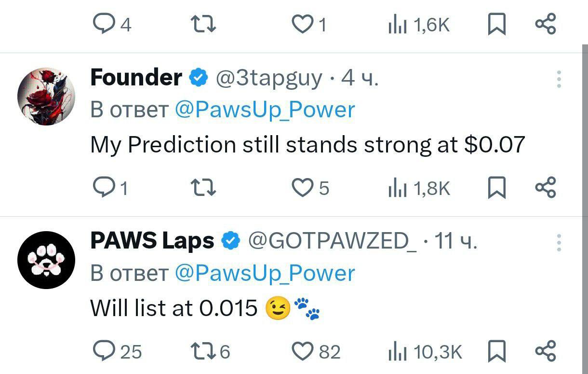This screenshot has height=374, width=588.
Task: Reply to the Founder tweet
Action: [x=102, y=188]
